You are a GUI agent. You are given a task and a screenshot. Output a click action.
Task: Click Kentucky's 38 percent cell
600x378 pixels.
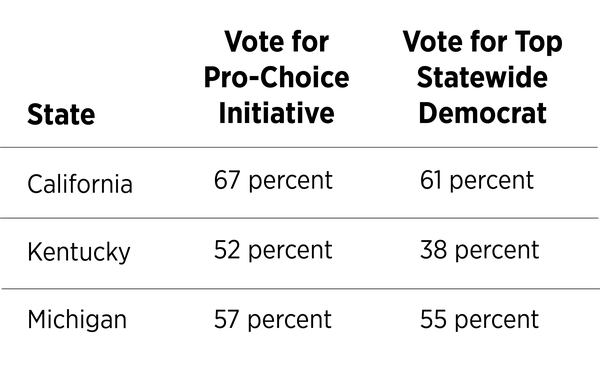coord(480,250)
